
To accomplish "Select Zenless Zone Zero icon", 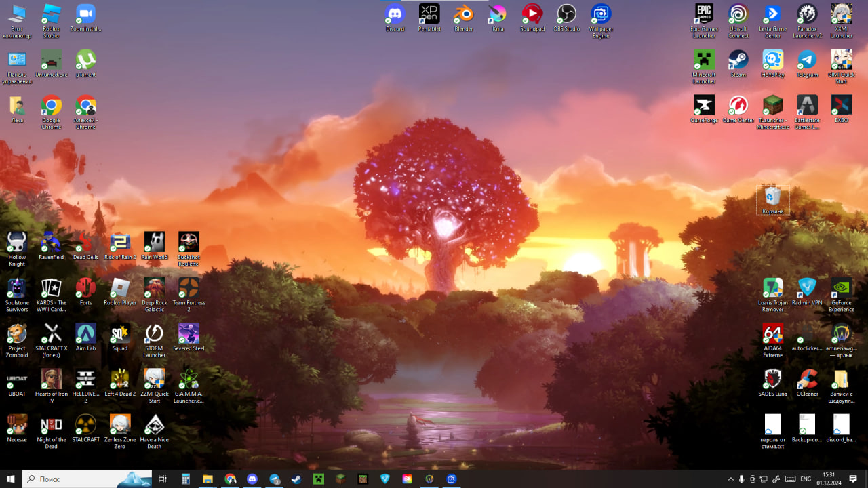I will tap(120, 431).
